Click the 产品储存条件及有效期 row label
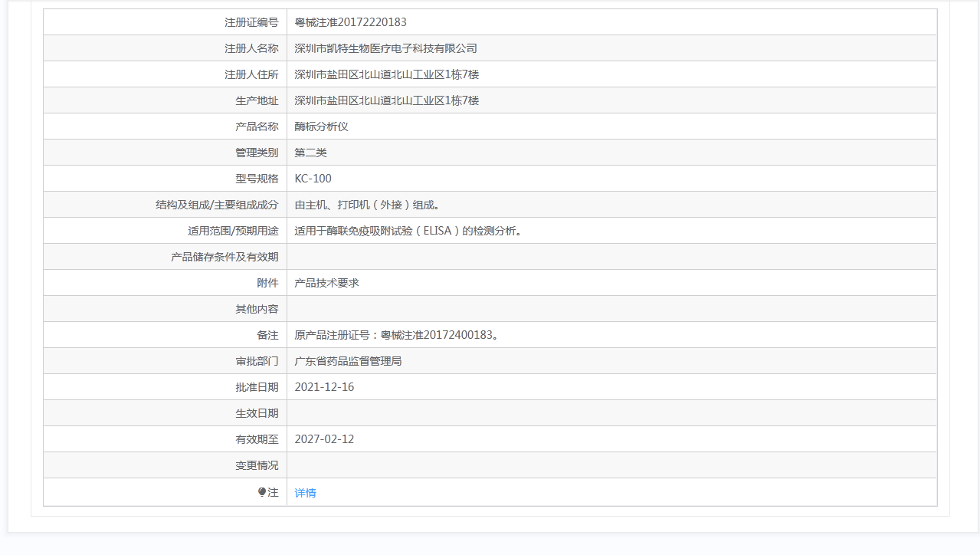Viewport: 980px width, 555px height. (225, 257)
